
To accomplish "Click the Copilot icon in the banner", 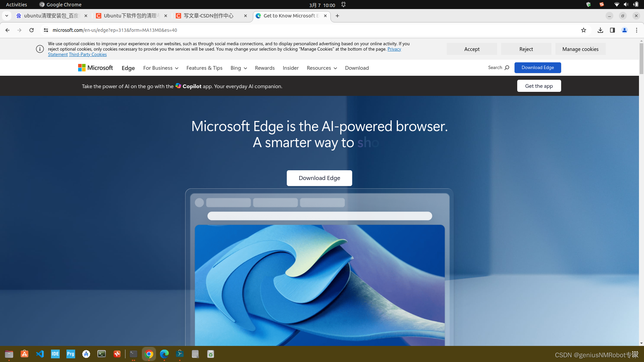I will (178, 86).
